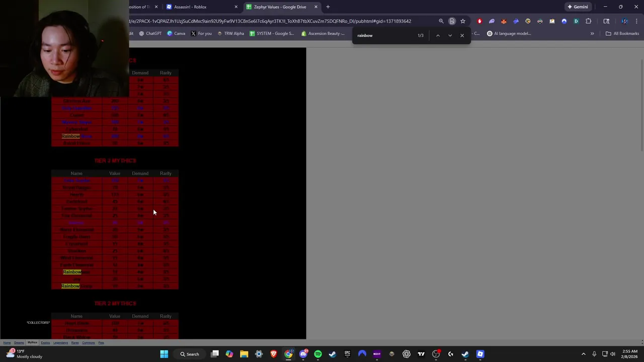Expand the bookmarks overflow chevron
The width and height of the screenshot is (644, 362).
592,34
